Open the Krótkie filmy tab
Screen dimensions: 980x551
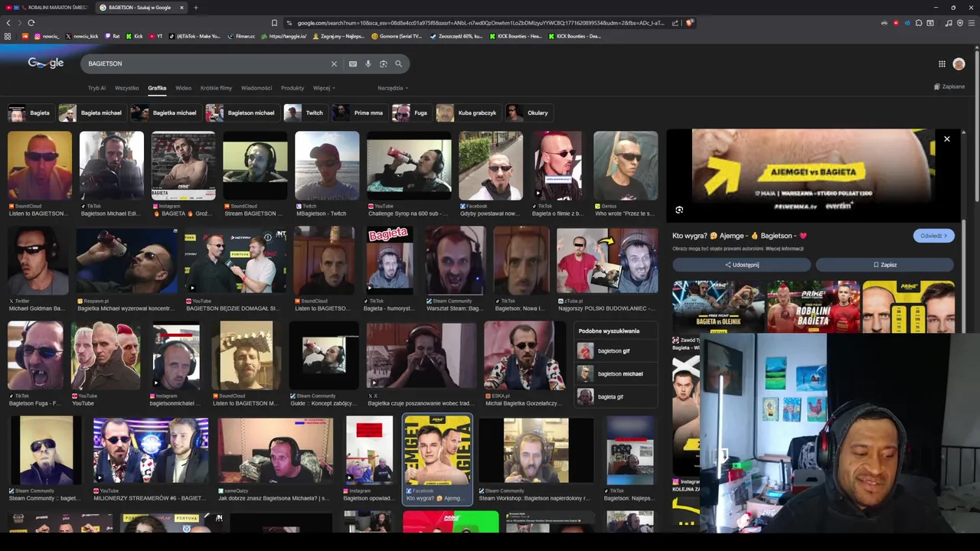click(x=216, y=88)
